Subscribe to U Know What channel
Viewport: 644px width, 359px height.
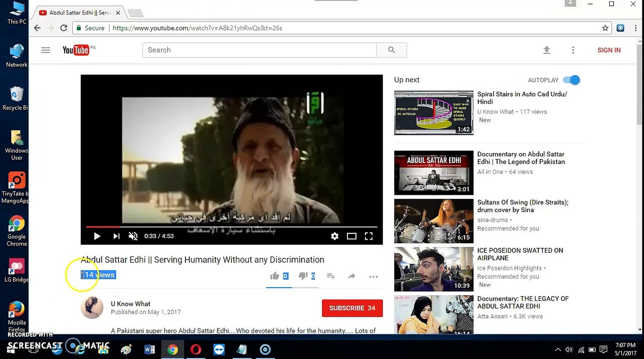352,308
